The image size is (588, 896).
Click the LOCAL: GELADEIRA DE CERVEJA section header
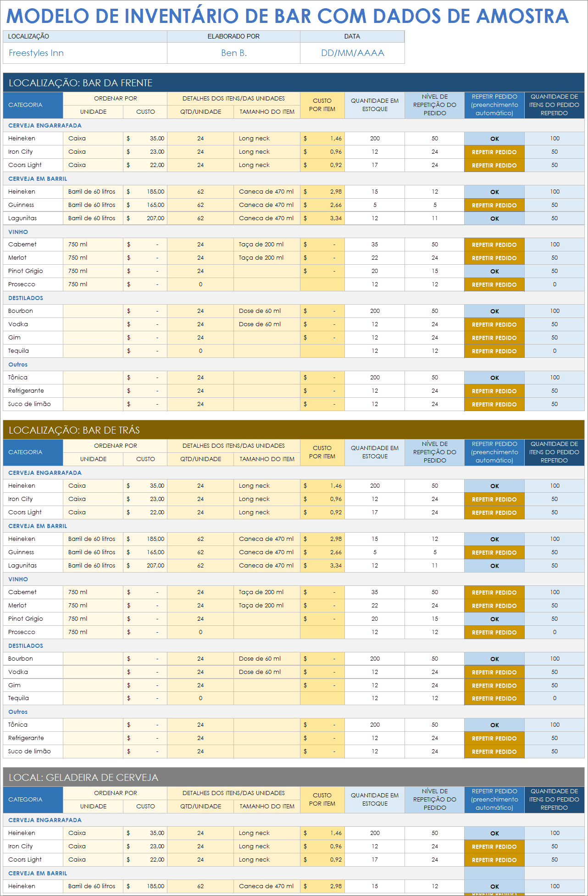(x=294, y=777)
